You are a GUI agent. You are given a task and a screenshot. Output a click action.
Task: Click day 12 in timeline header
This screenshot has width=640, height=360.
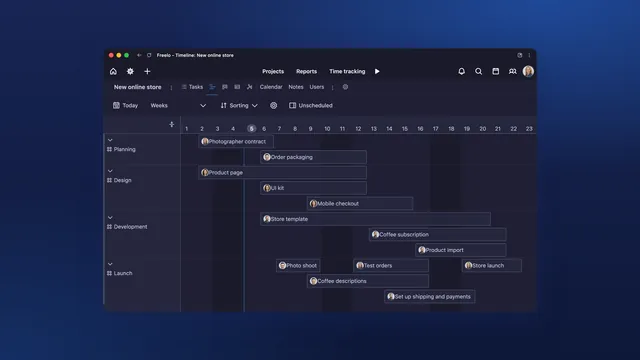tap(358, 129)
